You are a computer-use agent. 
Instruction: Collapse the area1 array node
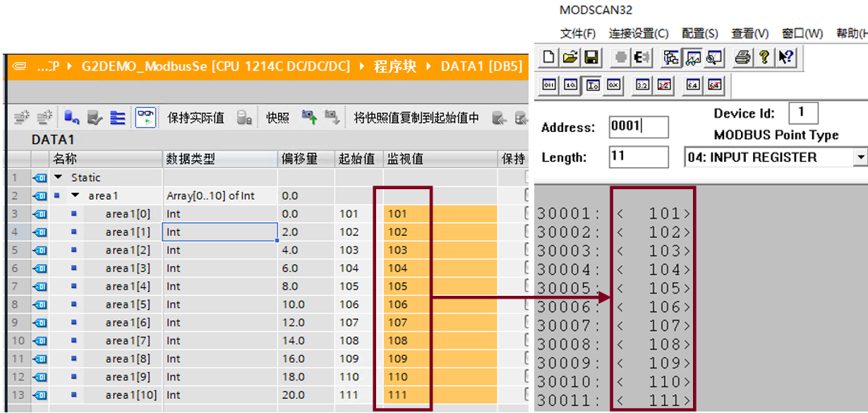click(76, 196)
